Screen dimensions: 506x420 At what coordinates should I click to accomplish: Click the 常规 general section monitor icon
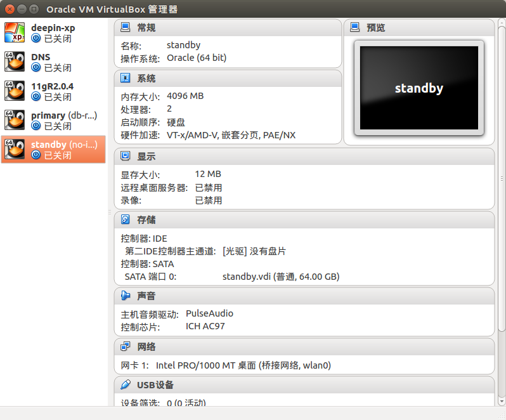[x=125, y=27]
